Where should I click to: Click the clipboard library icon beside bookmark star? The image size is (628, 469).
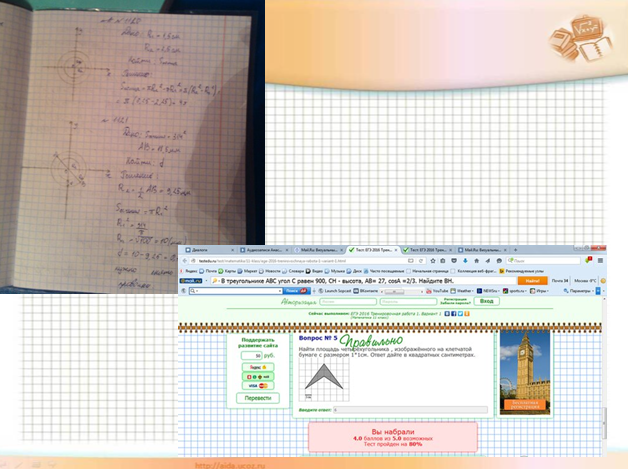pyautogui.click(x=443, y=261)
